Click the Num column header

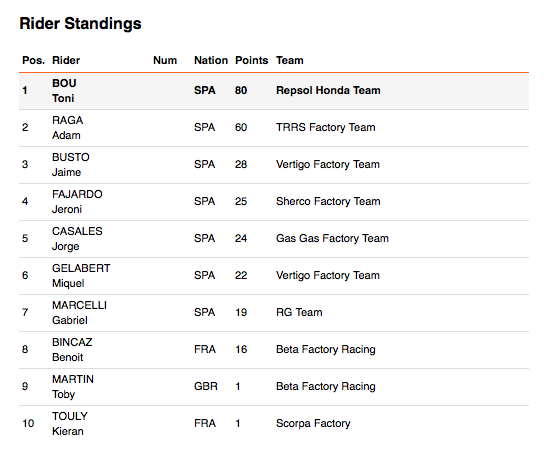[x=165, y=60]
